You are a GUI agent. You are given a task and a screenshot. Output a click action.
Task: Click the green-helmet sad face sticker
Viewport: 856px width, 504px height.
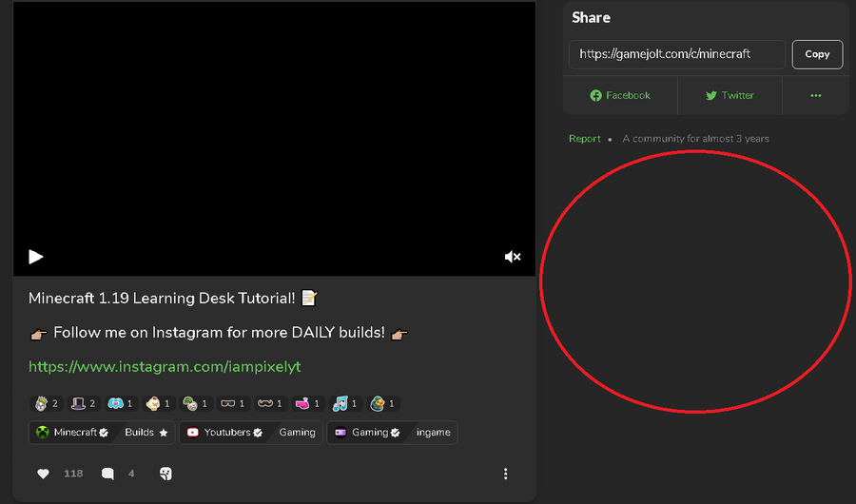pos(196,403)
